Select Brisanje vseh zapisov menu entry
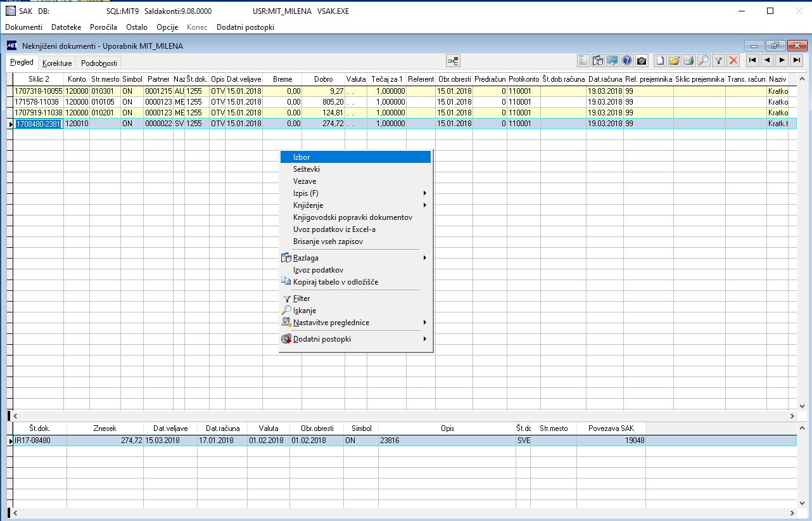This screenshot has height=521, width=812. (x=328, y=241)
